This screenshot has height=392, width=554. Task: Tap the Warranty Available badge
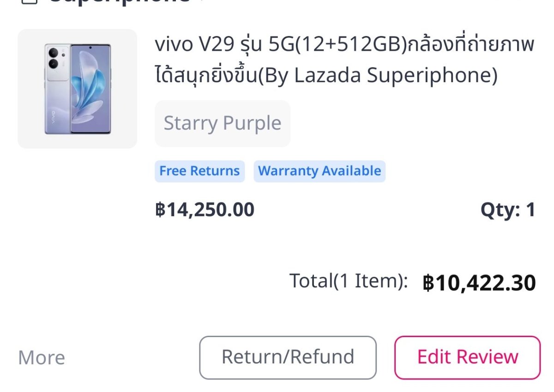(319, 171)
